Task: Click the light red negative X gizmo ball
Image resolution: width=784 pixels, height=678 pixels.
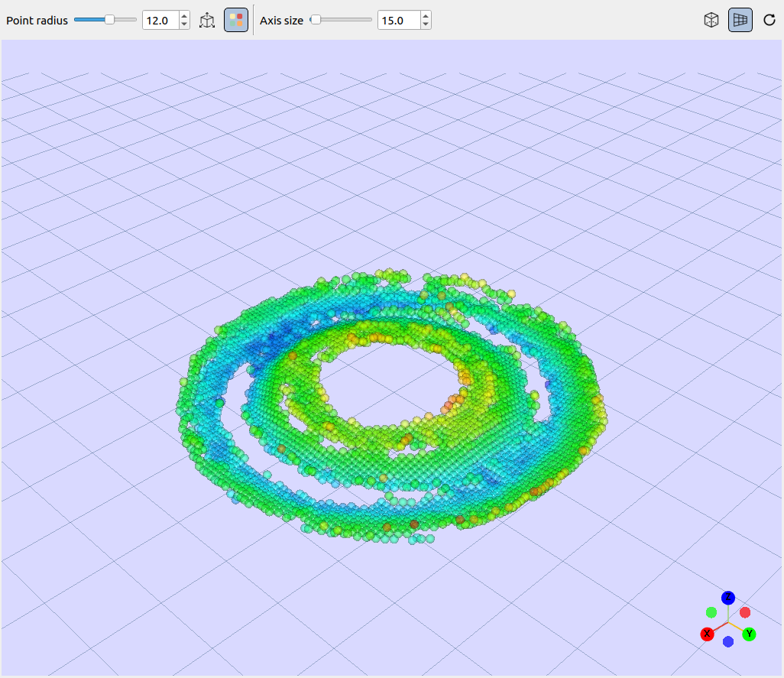Action: tap(745, 612)
